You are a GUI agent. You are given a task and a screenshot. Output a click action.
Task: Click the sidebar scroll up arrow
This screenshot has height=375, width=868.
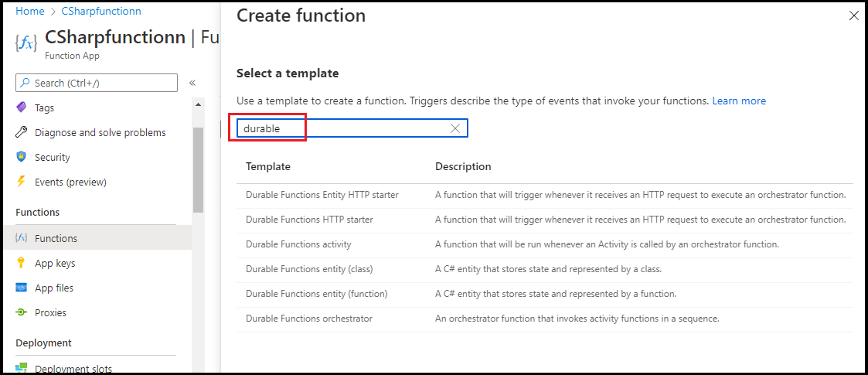coord(198,104)
